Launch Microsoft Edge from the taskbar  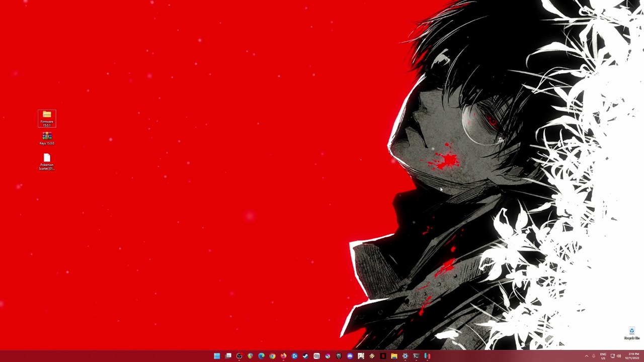pos(261,356)
